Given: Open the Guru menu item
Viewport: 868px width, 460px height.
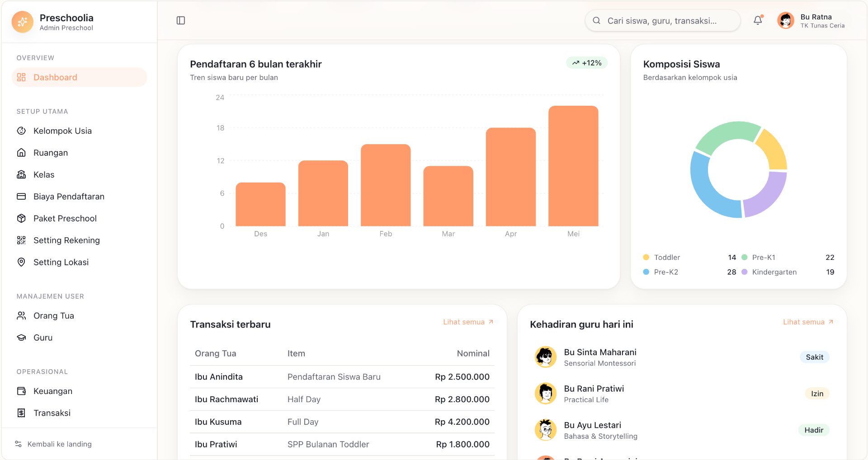Looking at the screenshot, I should 79,338.
